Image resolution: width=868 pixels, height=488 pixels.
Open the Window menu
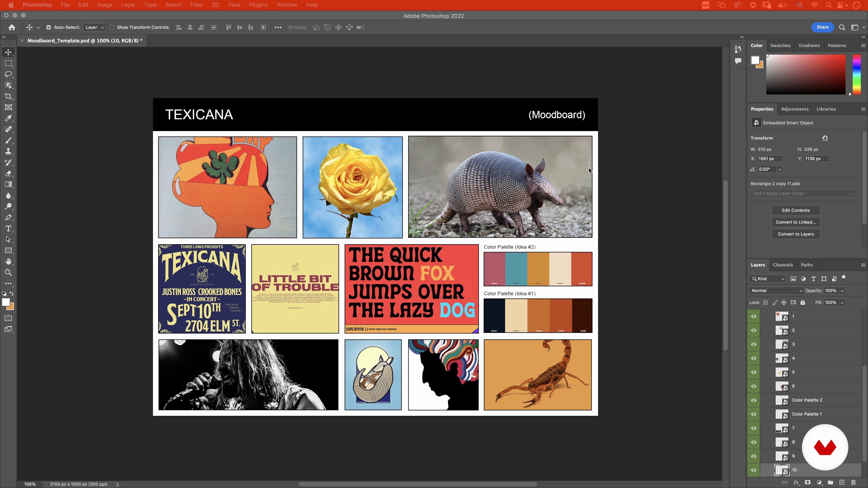tap(287, 5)
